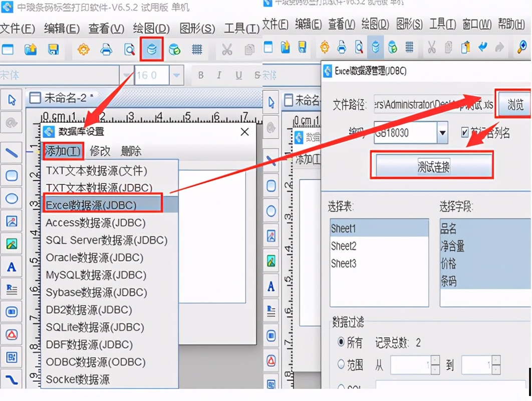532x401 pixels.
Task: Click the scissors cut icon in left window
Action: tap(227, 50)
